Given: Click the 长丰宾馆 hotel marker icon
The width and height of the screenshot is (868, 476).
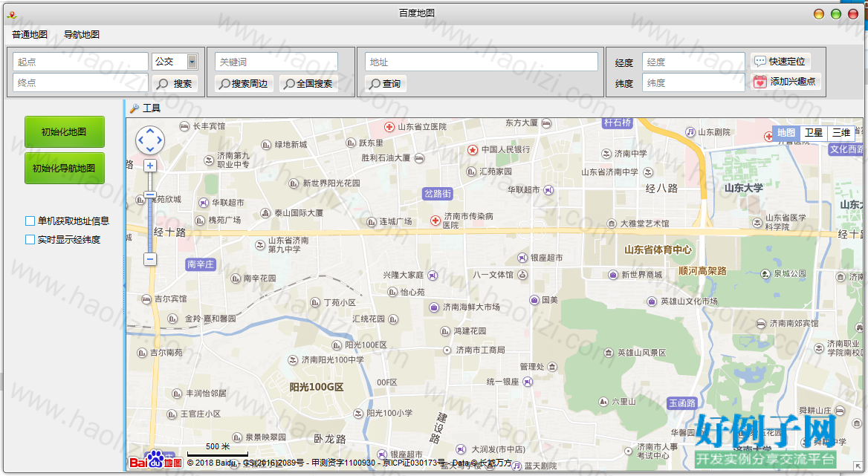Looking at the screenshot, I should coord(184,126).
